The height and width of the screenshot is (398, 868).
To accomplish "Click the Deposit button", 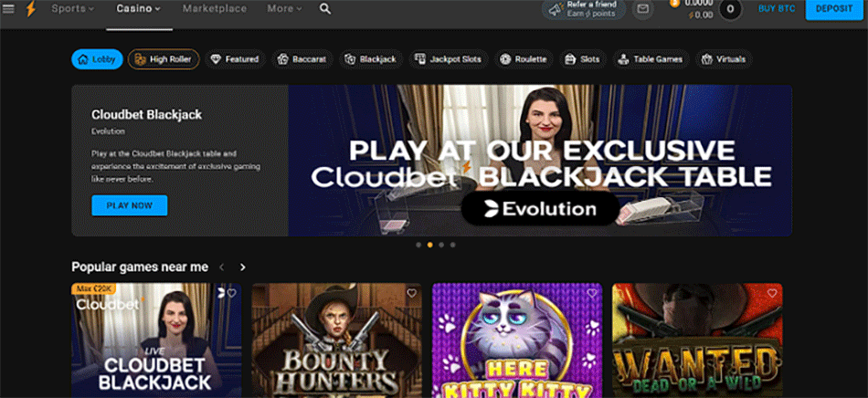I will (833, 9).
